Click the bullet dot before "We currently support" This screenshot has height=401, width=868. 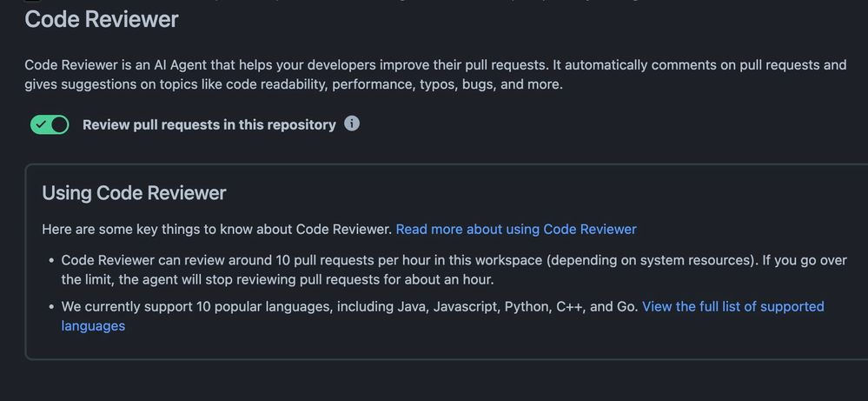[49, 307]
